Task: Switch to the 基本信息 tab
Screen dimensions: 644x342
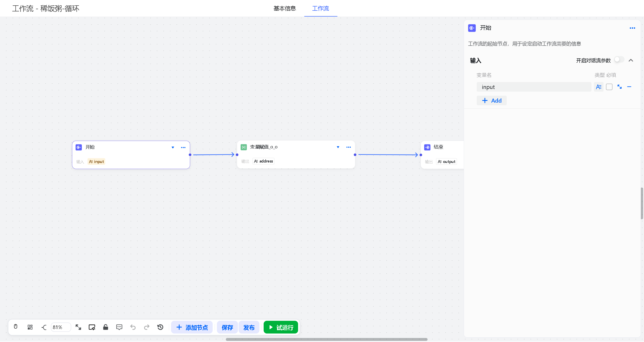Action: (x=284, y=8)
